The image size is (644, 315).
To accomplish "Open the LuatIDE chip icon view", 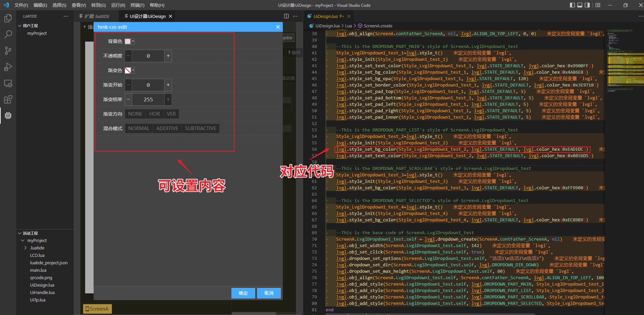I will [8, 116].
